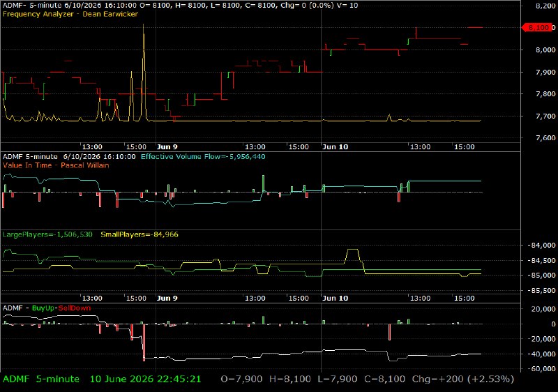The width and height of the screenshot is (558, 392).
Task: Click "Jun 9" on the time axis below the LargePlayers pane
Action: tap(167, 298)
